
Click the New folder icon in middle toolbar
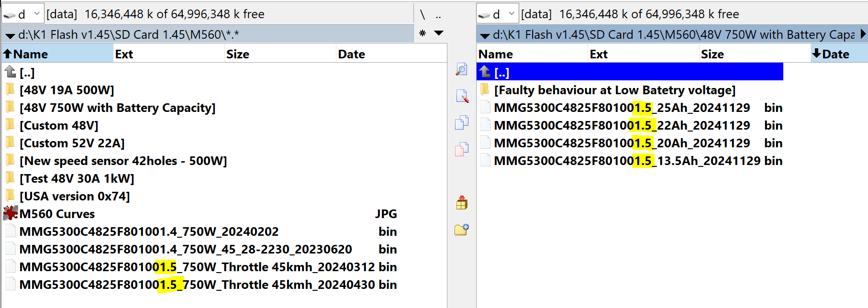(x=461, y=230)
